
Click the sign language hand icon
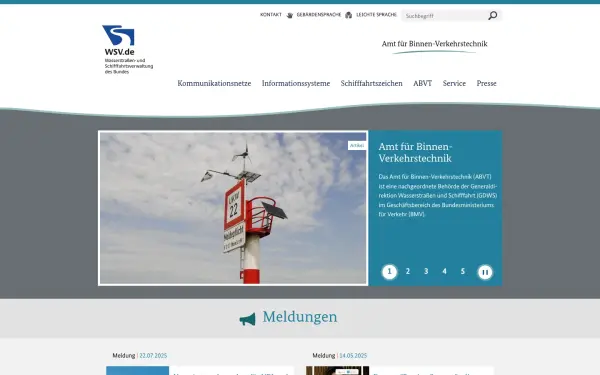pyautogui.click(x=290, y=15)
